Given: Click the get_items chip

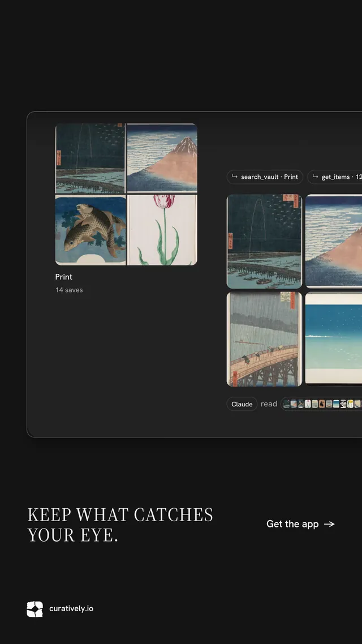Looking at the screenshot, I should 335,177.
